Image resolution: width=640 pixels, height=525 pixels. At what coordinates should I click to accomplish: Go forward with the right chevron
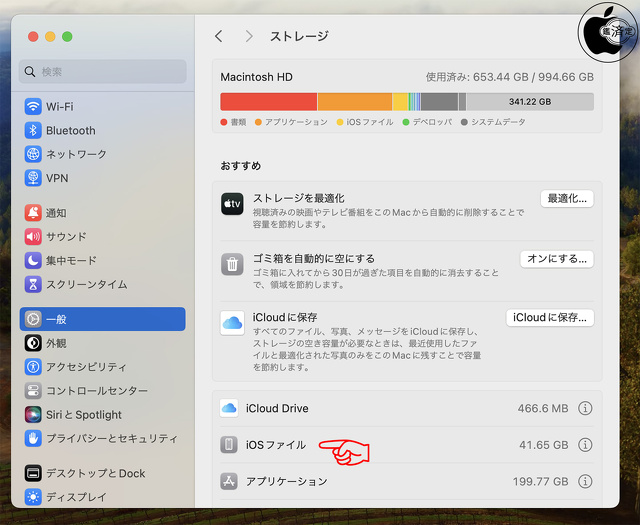pos(249,36)
